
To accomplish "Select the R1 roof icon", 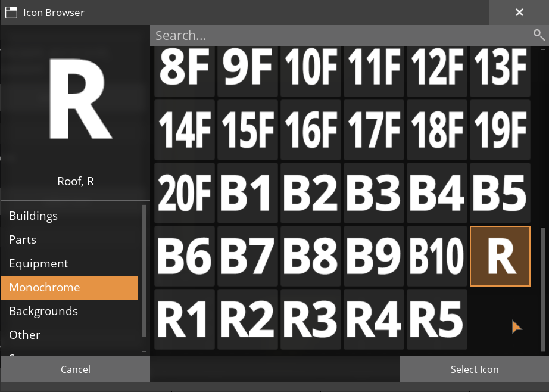I will pyautogui.click(x=185, y=319).
